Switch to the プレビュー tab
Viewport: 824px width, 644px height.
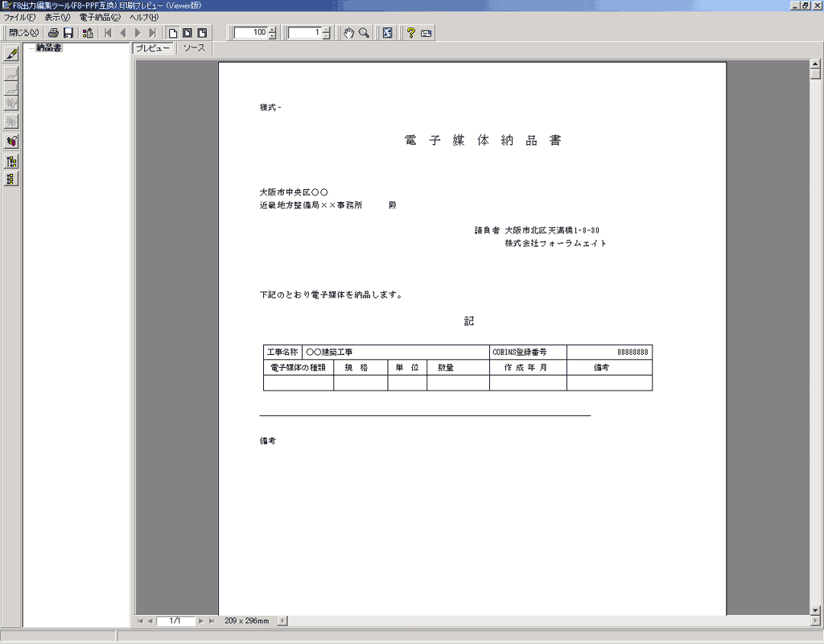coord(152,48)
